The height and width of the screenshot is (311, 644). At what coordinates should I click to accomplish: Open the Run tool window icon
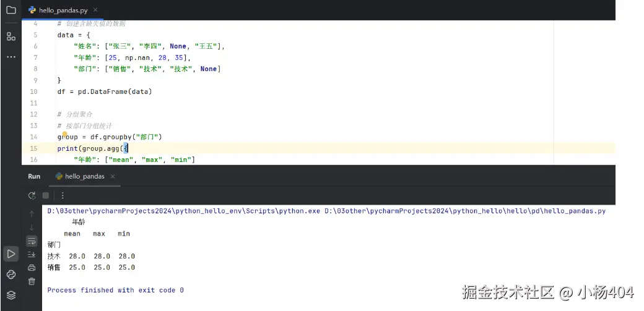pos(11,253)
